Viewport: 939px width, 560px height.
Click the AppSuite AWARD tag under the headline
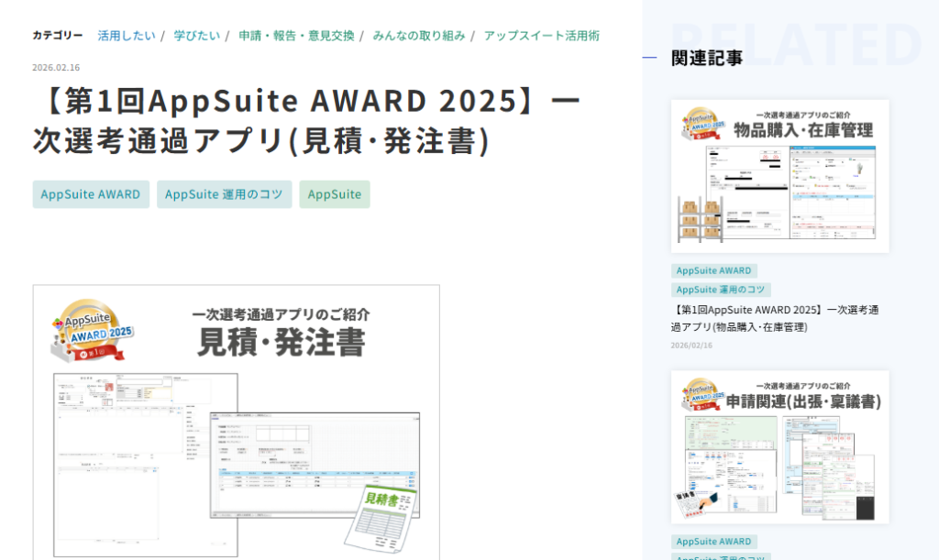(91, 194)
